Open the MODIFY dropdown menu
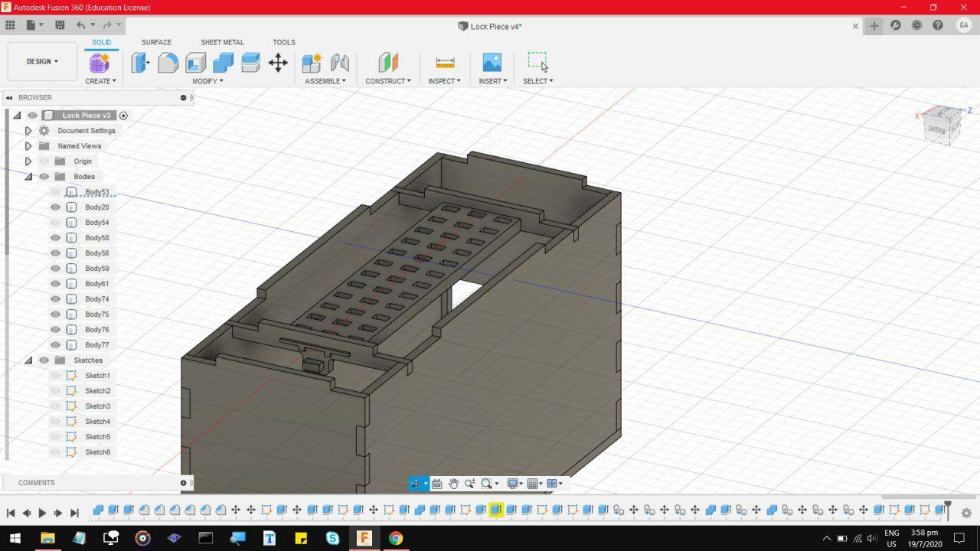 click(207, 81)
